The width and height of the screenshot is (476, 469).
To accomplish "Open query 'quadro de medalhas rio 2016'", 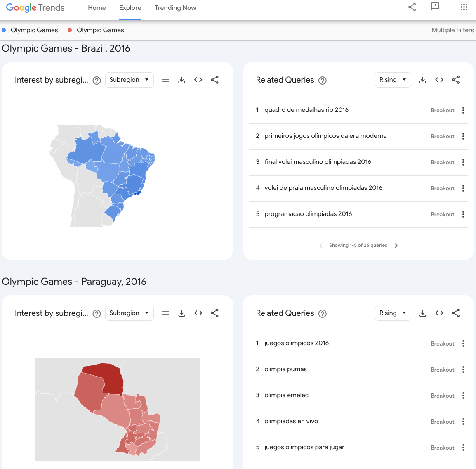I will (306, 110).
